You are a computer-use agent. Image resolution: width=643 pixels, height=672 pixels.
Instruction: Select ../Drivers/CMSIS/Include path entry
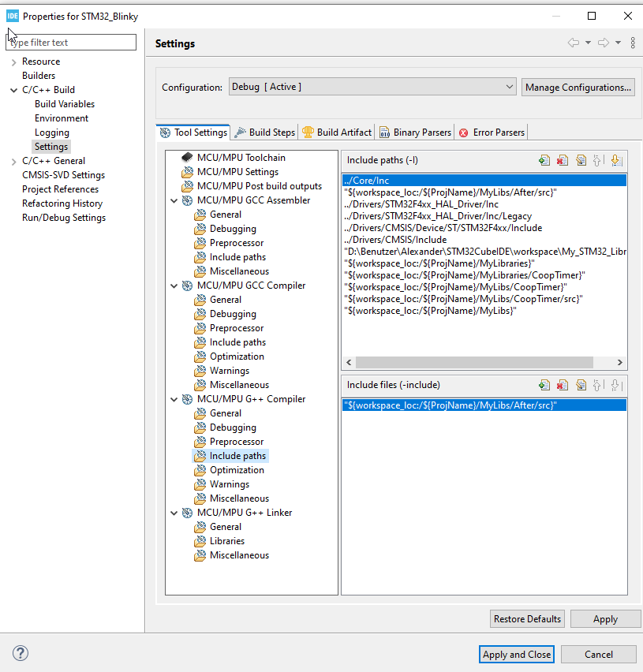pyautogui.click(x=394, y=240)
